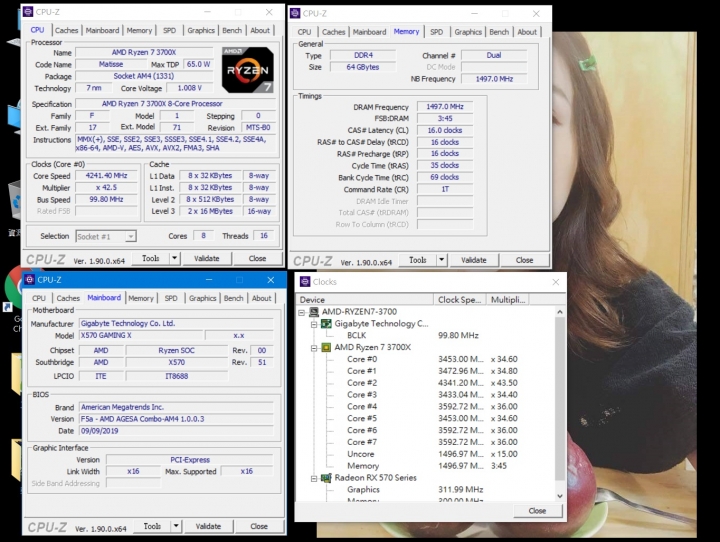Viewport: 720px width, 542px height.
Task: Open Tools dropdown arrow in CPU tab window
Action: (174, 259)
